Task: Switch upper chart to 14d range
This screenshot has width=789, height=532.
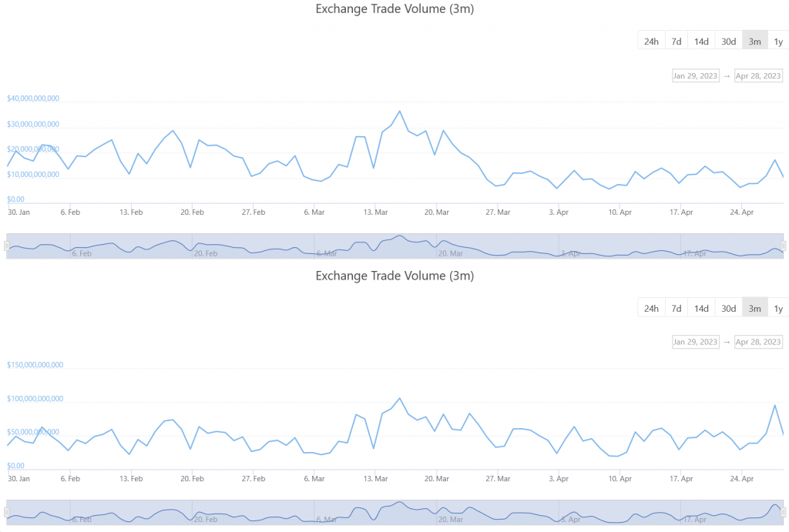Action: (701, 42)
